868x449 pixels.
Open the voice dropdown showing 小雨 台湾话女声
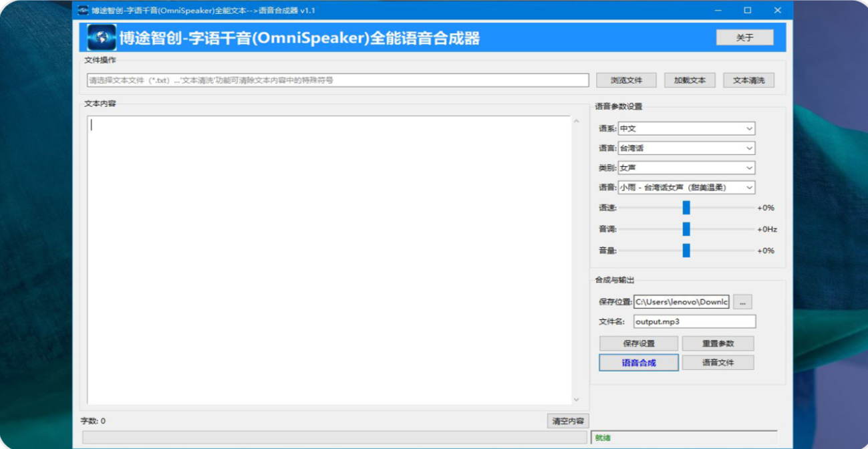pos(686,188)
